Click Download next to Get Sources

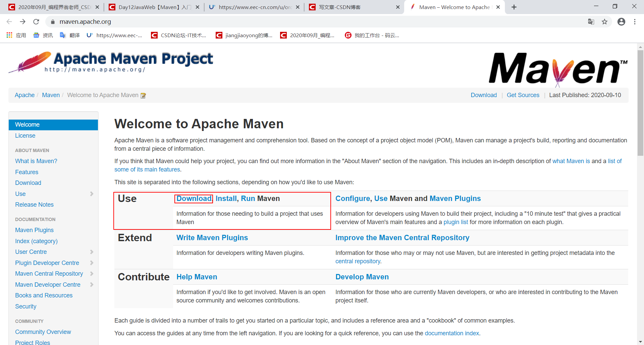pos(484,95)
